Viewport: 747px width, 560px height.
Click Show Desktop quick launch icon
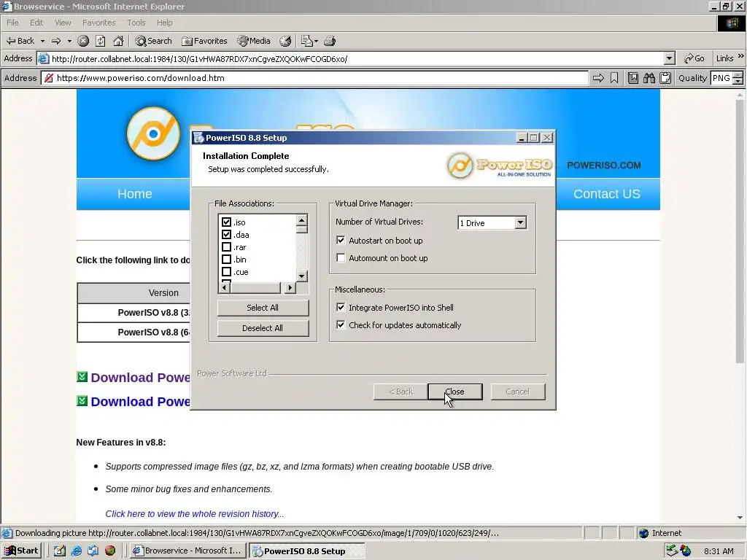coord(60,551)
